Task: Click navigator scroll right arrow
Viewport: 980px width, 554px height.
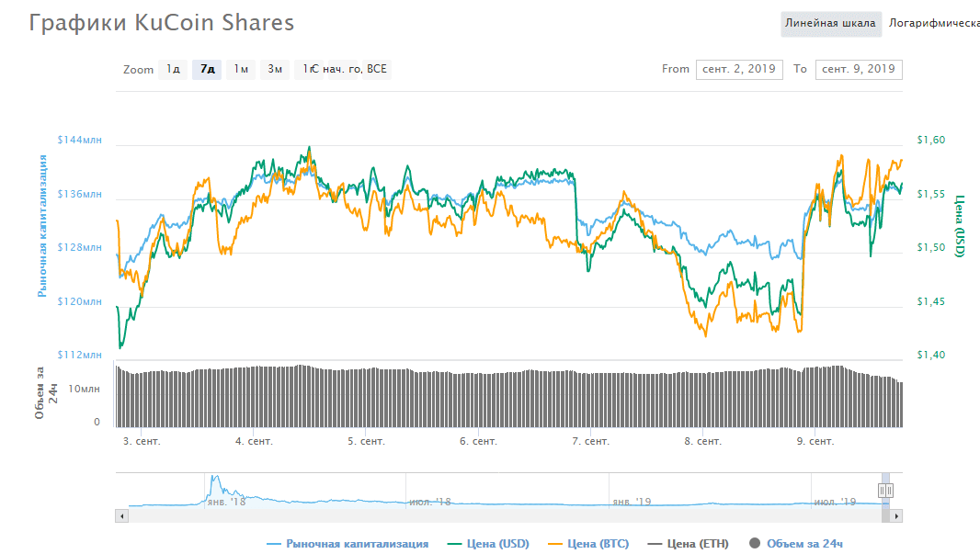Action: [x=896, y=516]
